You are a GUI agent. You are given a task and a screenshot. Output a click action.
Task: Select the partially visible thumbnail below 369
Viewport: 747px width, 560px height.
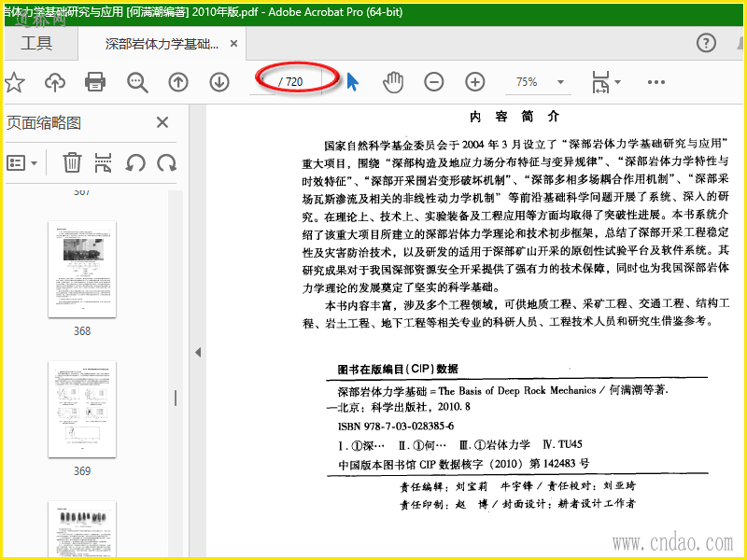coord(82,529)
